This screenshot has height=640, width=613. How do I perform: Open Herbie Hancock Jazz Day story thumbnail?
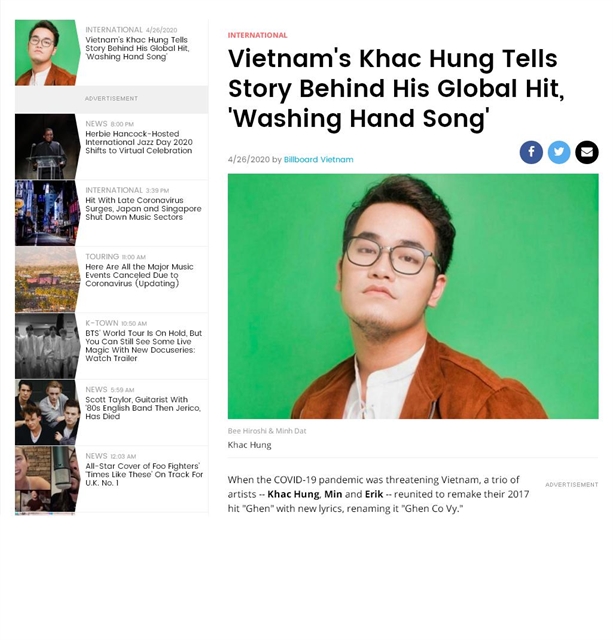(x=47, y=147)
